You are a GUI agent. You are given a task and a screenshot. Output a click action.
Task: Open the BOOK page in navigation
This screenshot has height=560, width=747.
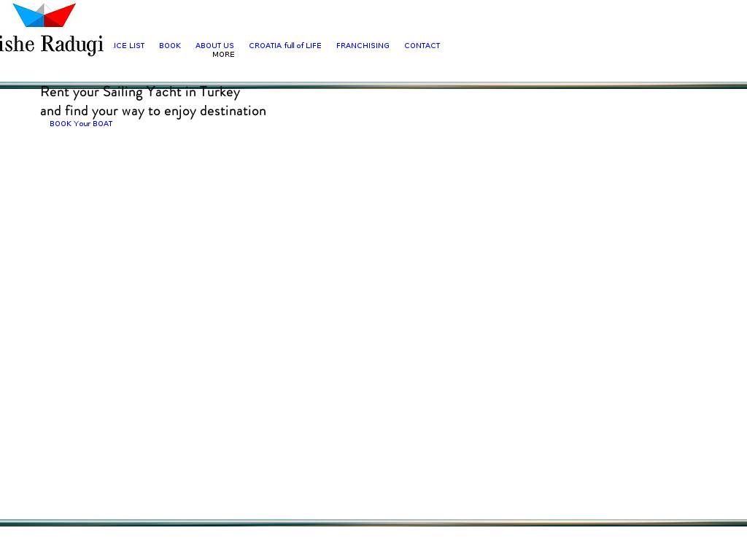(170, 46)
